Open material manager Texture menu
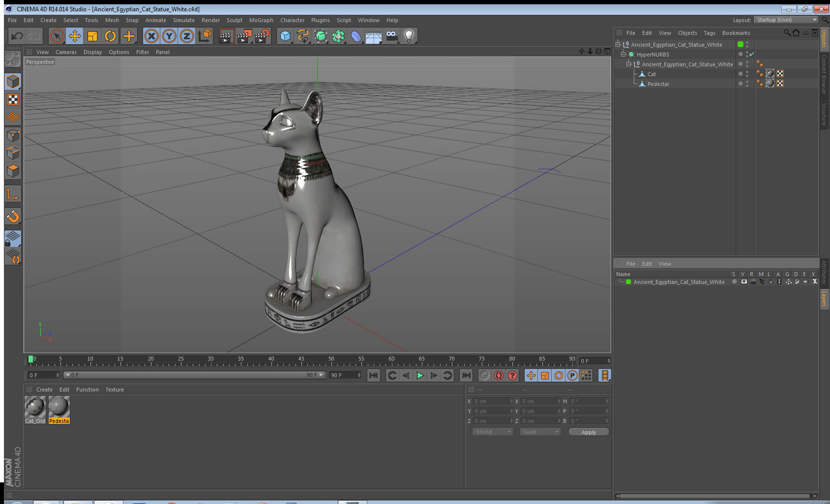830x504 pixels. coord(115,390)
